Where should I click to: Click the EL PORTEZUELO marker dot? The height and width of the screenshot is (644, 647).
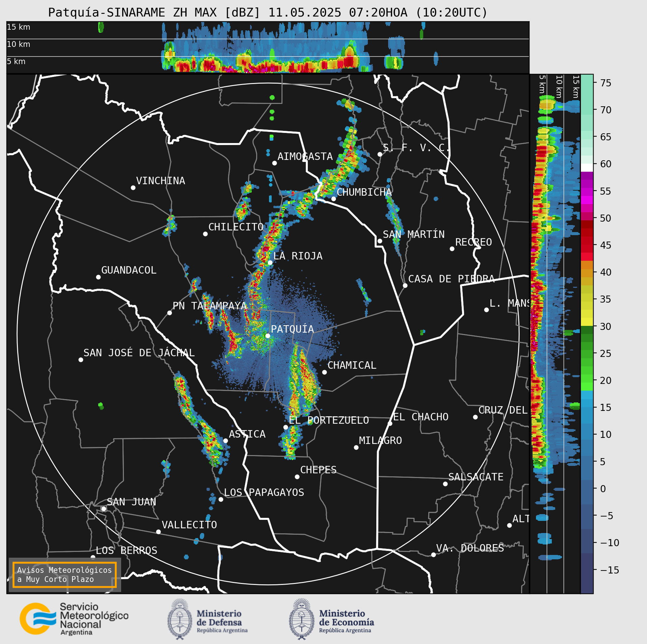pos(286,427)
